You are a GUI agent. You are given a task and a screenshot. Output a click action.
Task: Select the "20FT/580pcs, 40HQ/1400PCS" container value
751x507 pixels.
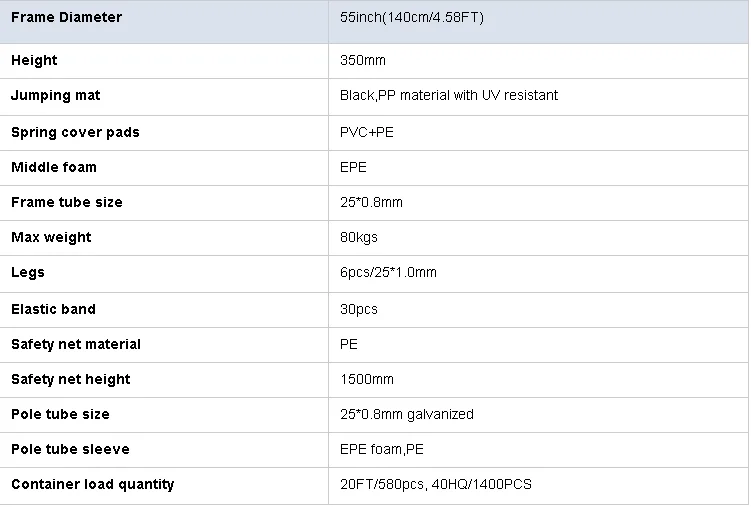(436, 484)
